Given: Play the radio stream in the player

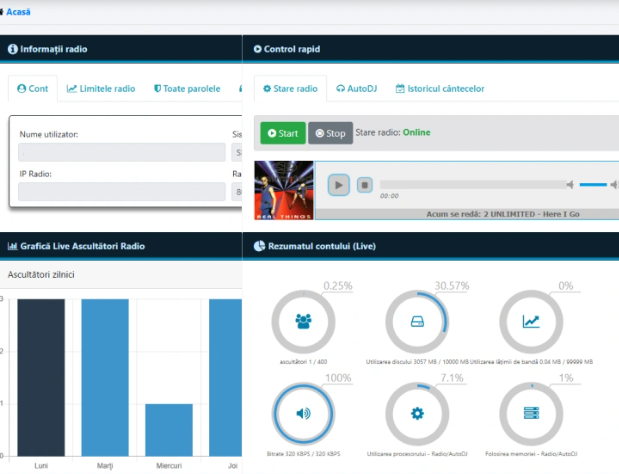Looking at the screenshot, I should coord(338,185).
